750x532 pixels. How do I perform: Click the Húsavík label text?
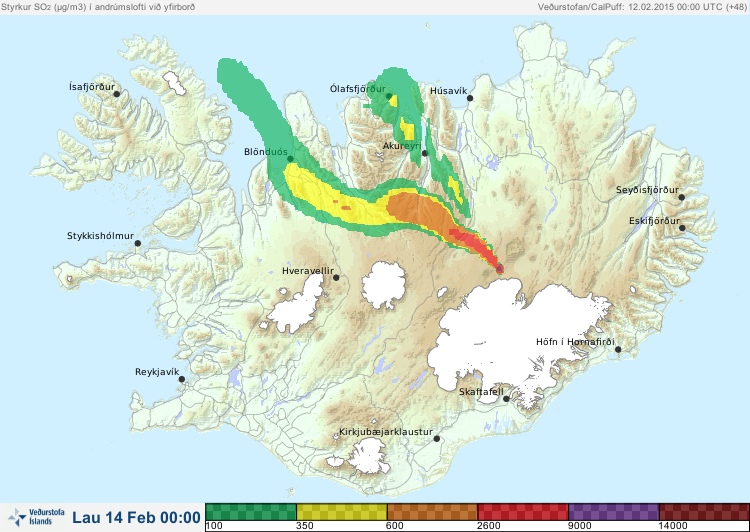pos(448,90)
